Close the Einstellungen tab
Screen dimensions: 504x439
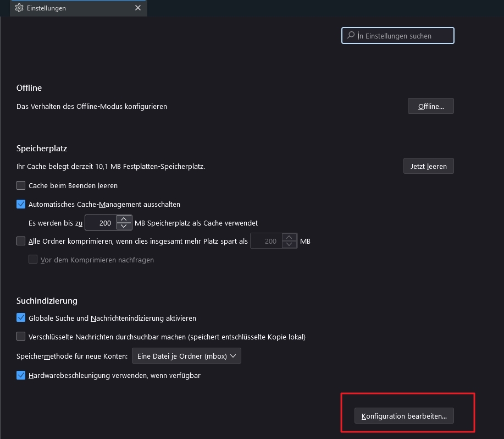click(x=138, y=8)
